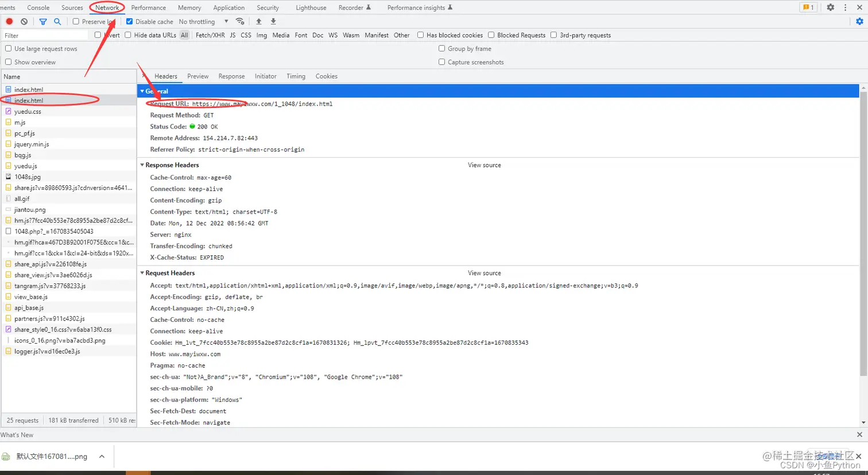This screenshot has width=868, height=475.
Task: Check Has blocked cookies
Action: [420, 35]
